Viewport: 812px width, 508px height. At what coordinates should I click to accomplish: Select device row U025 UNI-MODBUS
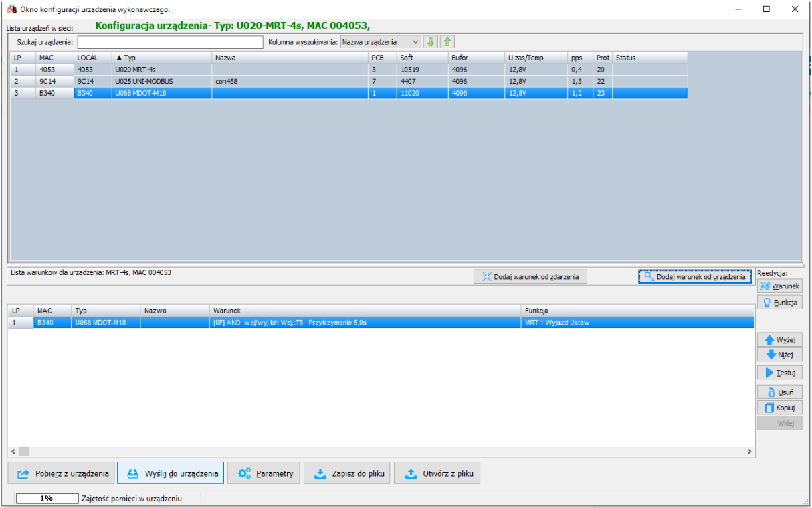click(349, 81)
